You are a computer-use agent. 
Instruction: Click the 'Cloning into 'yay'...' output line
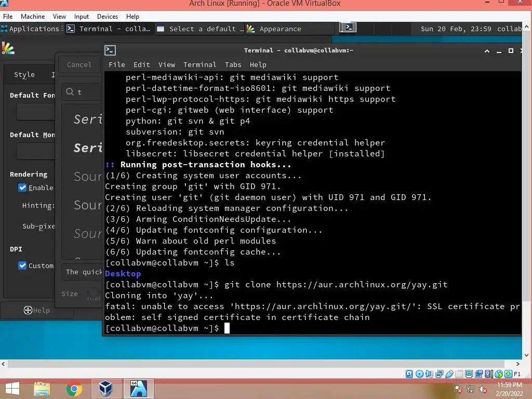pyautogui.click(x=159, y=296)
